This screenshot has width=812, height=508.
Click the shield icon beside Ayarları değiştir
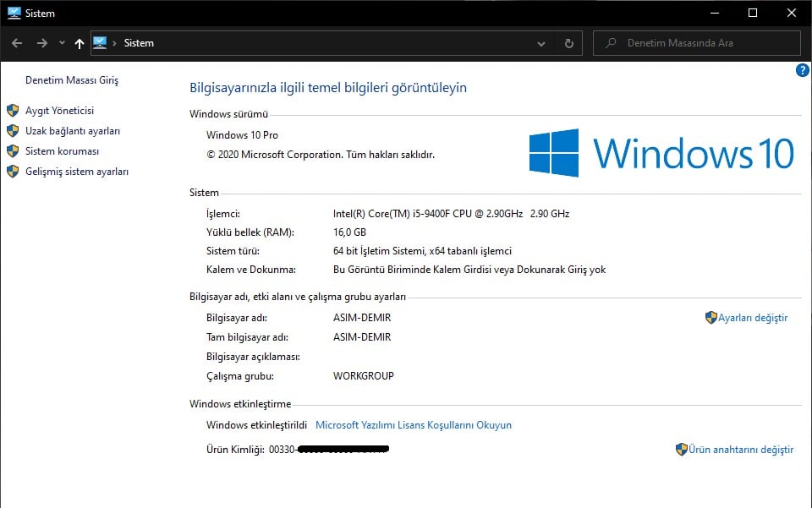(x=711, y=317)
